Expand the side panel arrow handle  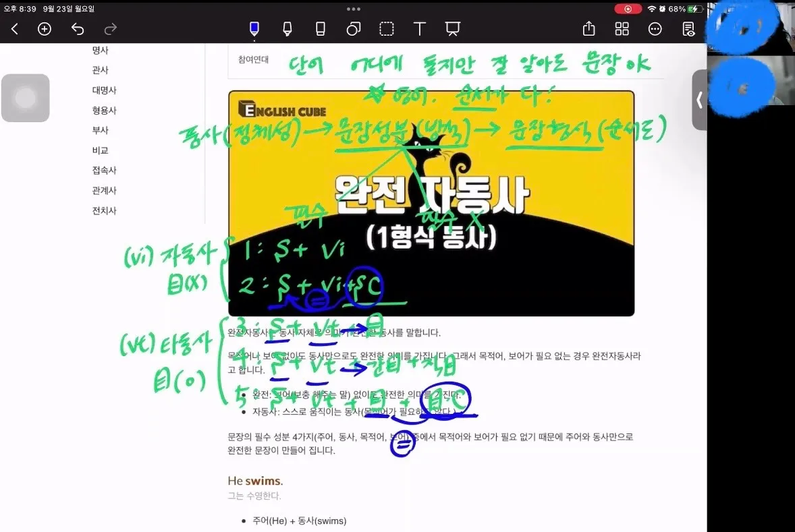[x=699, y=100]
